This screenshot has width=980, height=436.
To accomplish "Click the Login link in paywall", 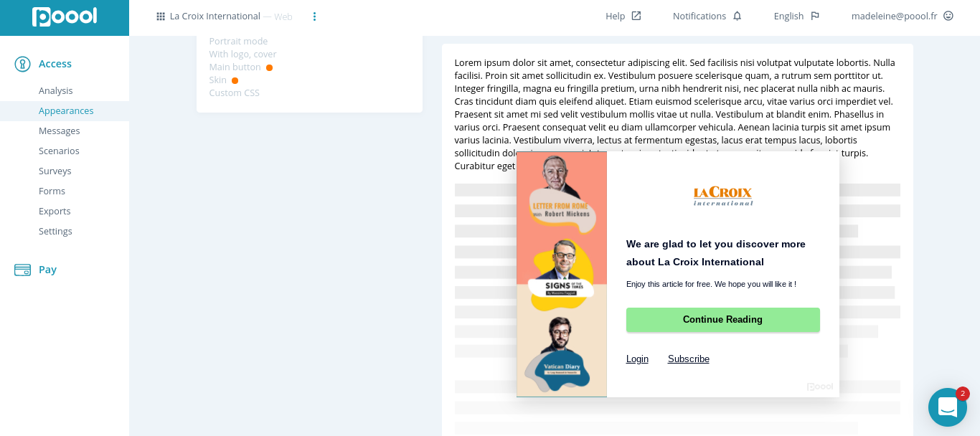I will click(637, 359).
